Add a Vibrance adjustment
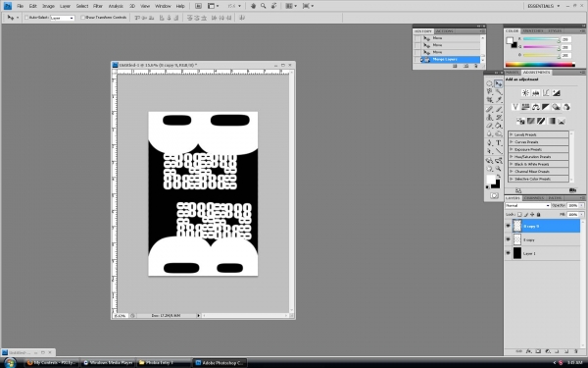This screenshot has height=368, width=588. tap(515, 107)
